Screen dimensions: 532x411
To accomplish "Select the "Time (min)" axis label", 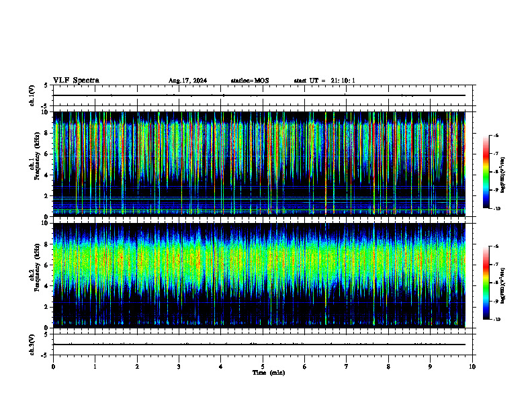I will (269, 373).
